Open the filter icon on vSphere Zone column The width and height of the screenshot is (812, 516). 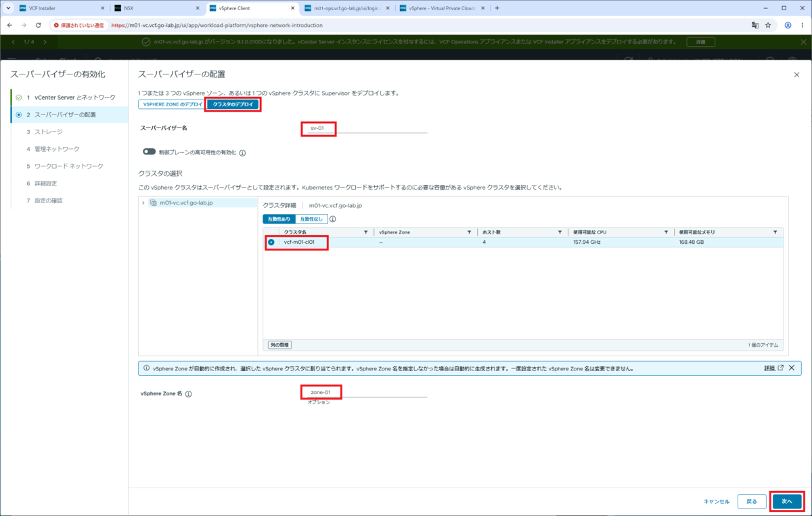point(469,232)
